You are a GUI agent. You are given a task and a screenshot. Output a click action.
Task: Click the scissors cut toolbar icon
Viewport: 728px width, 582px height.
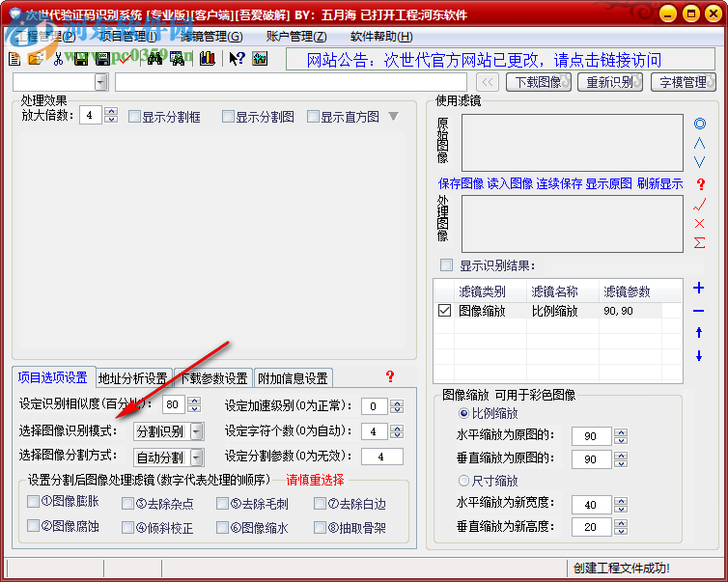[58, 59]
